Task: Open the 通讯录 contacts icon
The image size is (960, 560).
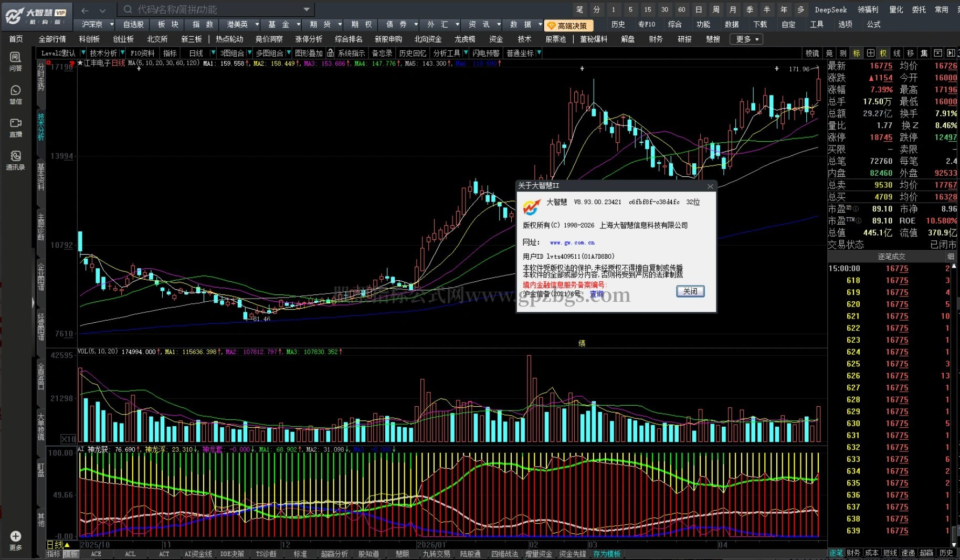Action: pyautogui.click(x=16, y=160)
